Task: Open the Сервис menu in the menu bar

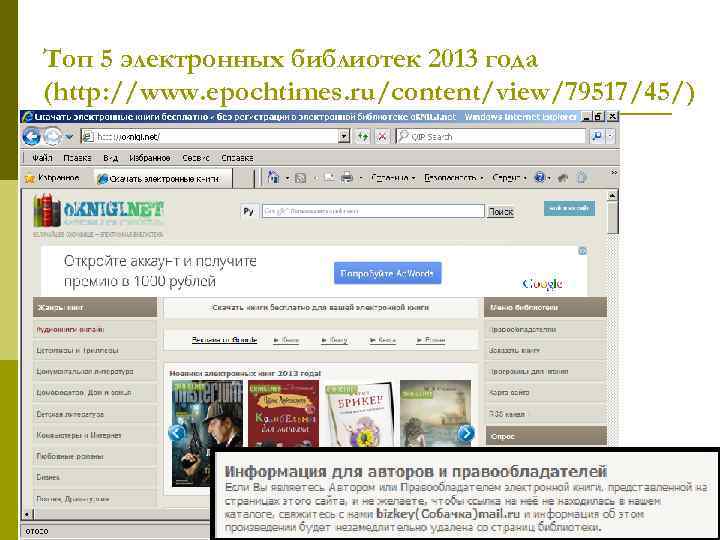Action: (196, 158)
